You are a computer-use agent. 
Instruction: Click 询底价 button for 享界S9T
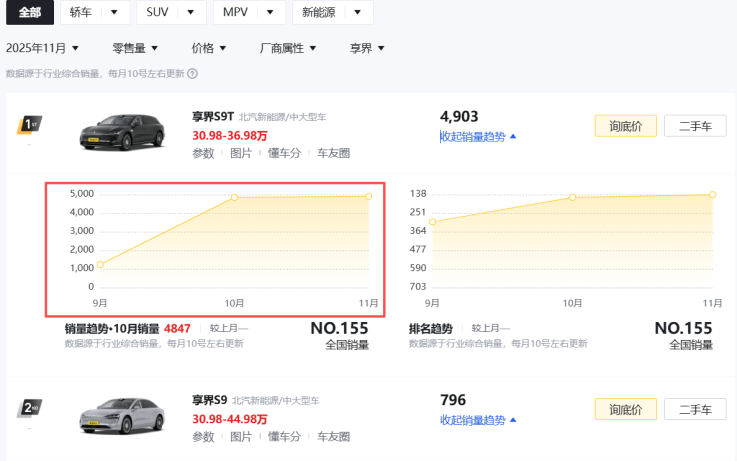[x=626, y=126]
